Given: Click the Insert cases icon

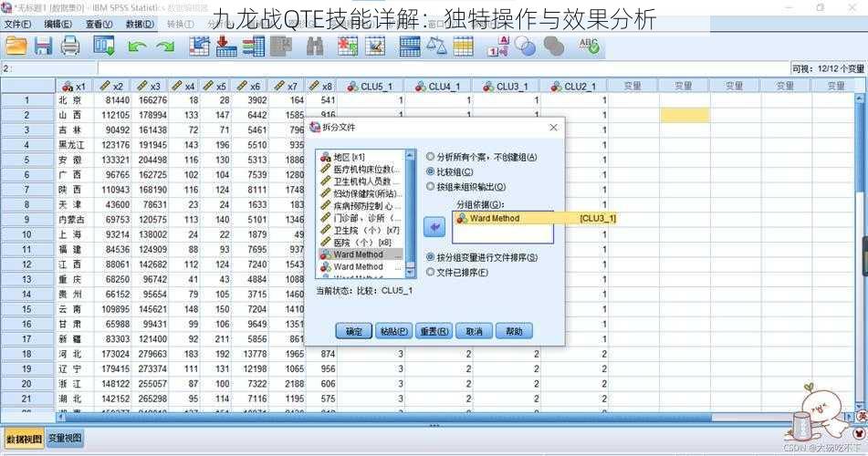Looking at the screenshot, I should tap(348, 47).
